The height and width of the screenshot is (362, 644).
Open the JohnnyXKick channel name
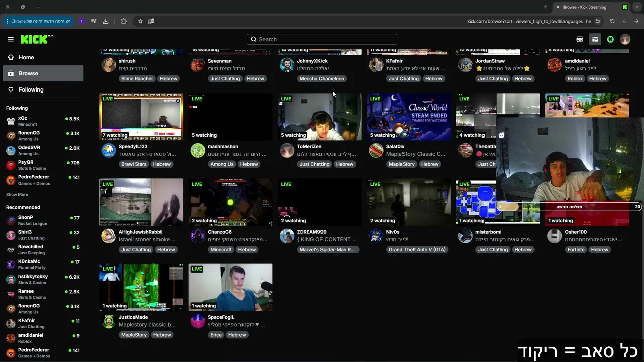(x=312, y=61)
